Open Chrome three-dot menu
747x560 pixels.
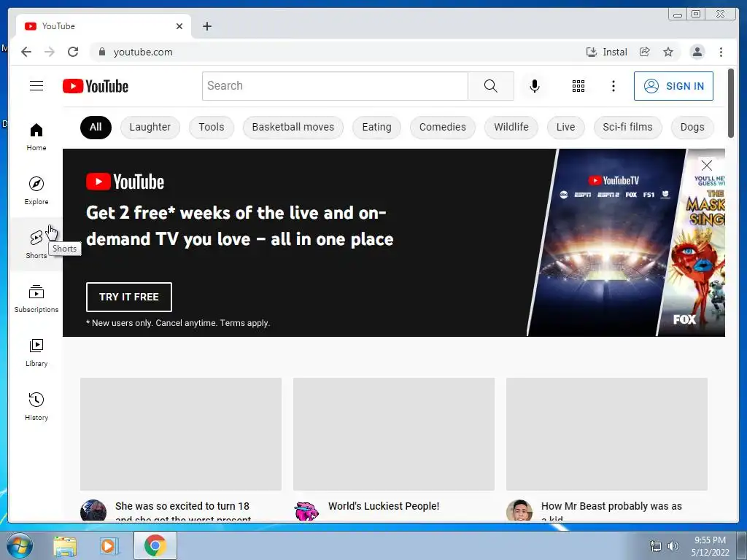pyautogui.click(x=721, y=52)
